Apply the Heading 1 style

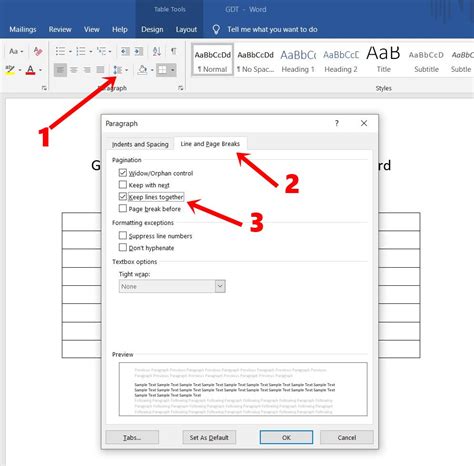click(298, 60)
